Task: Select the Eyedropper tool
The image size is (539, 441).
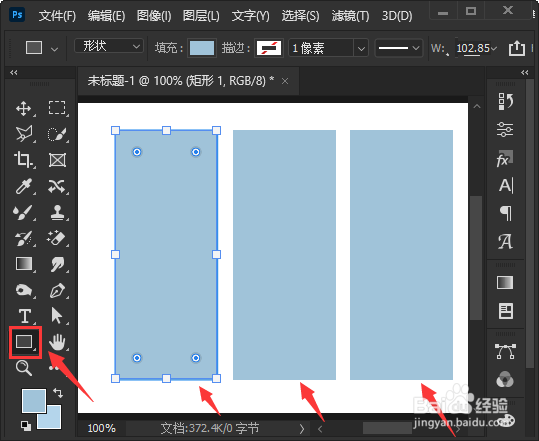Action: [x=24, y=186]
